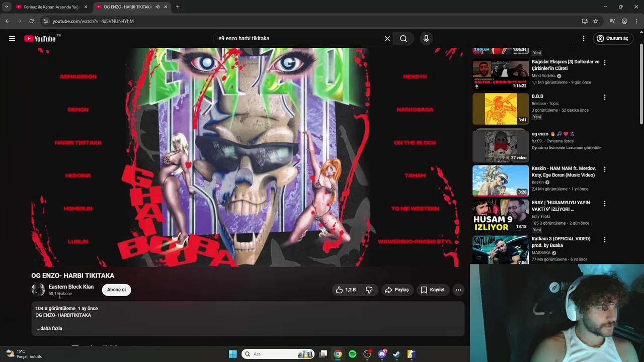Image resolution: width=644 pixels, height=362 pixels.
Task: Open Steam from the taskbar
Action: click(x=396, y=354)
